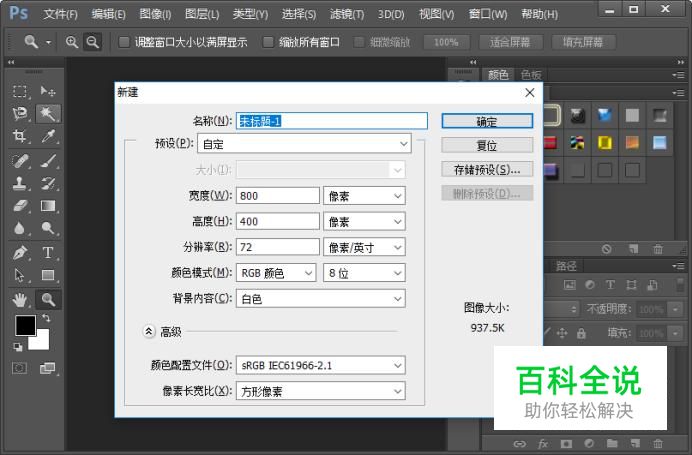Open the 背景内容 dropdown

coord(321,299)
